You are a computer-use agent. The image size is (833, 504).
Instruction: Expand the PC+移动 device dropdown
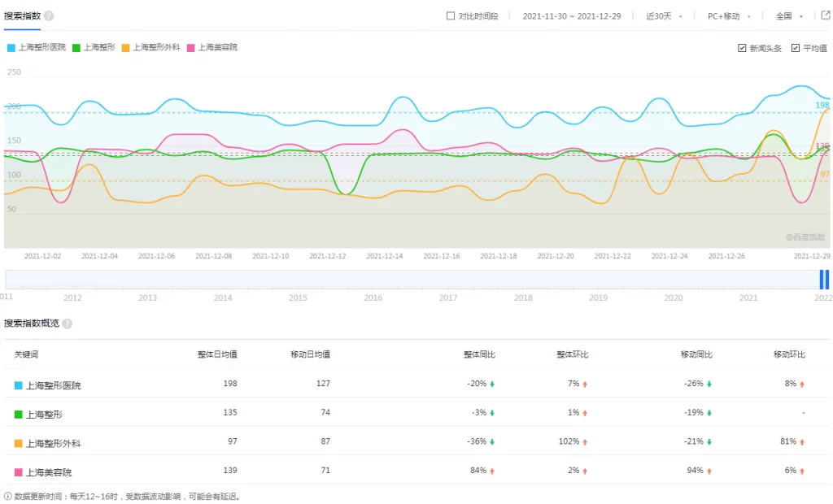(729, 16)
